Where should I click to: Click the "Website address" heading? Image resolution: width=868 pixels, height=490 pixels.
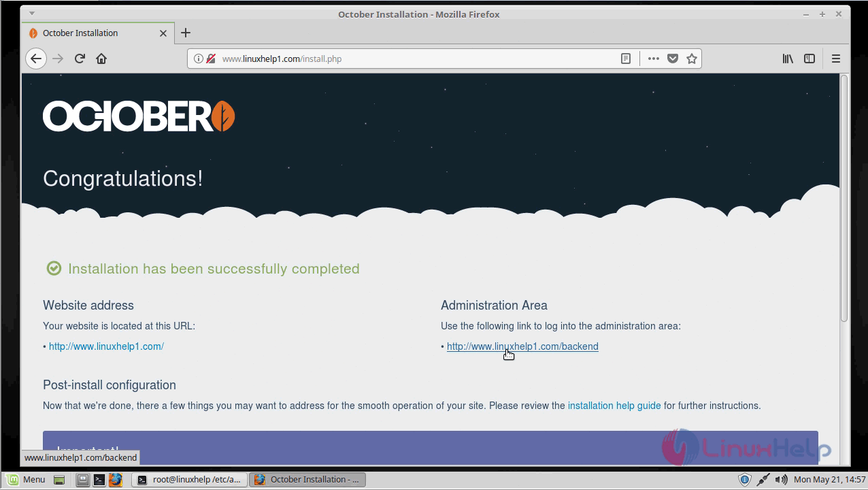coord(88,306)
